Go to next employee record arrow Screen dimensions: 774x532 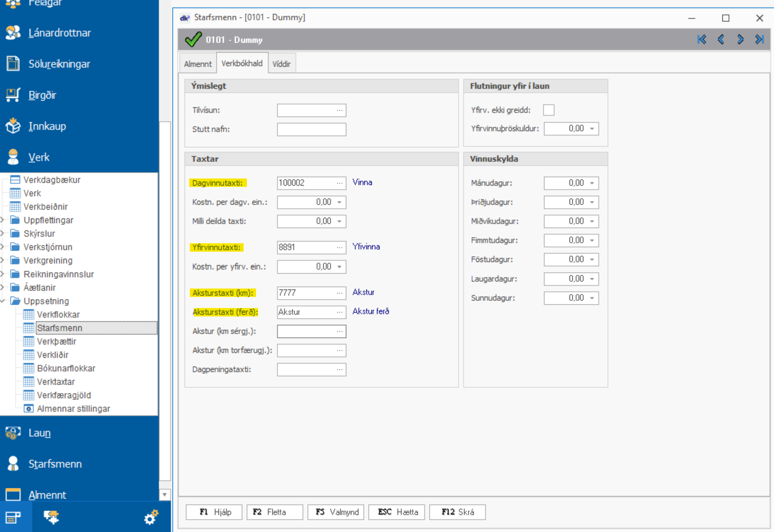tap(740, 40)
